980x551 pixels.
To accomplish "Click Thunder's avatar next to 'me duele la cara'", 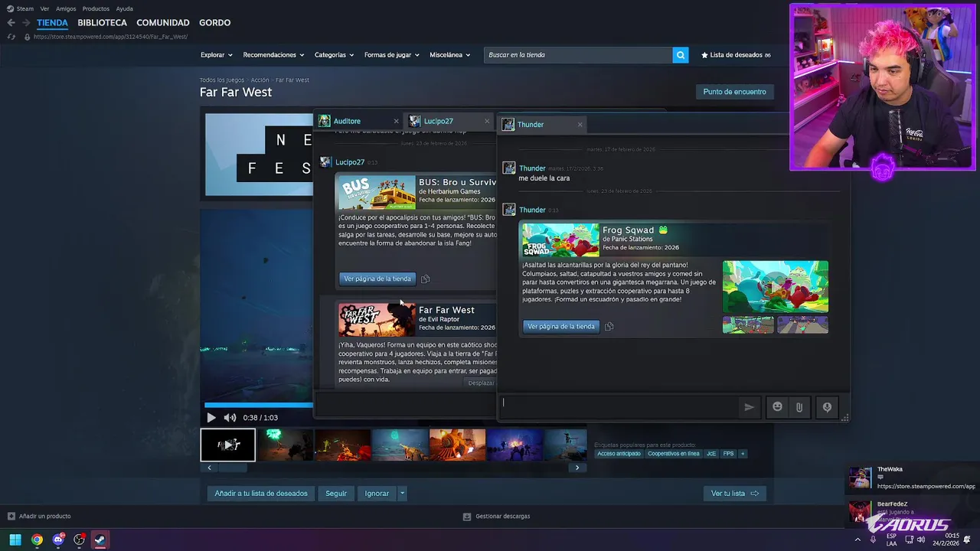I will point(508,168).
